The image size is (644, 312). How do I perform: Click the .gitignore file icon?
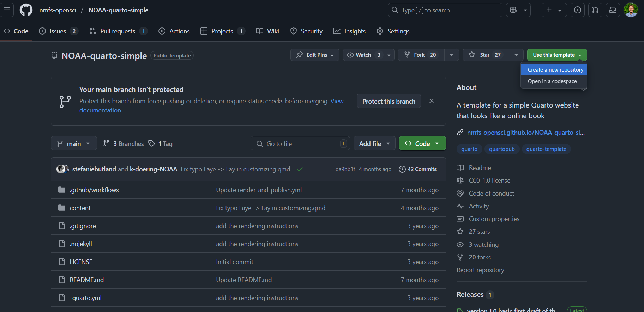point(62,226)
